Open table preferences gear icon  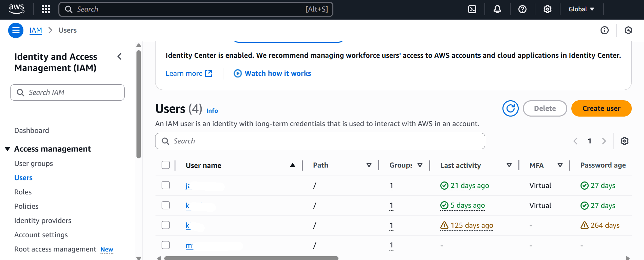click(625, 141)
